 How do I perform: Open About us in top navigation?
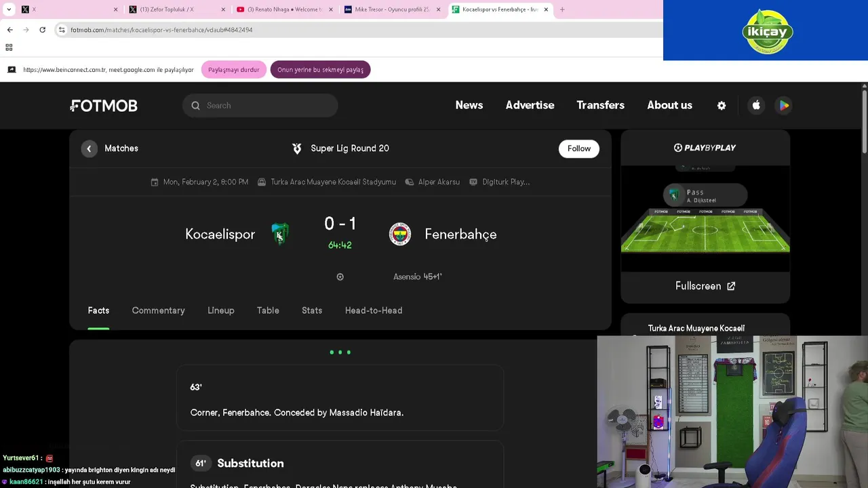pyautogui.click(x=669, y=105)
